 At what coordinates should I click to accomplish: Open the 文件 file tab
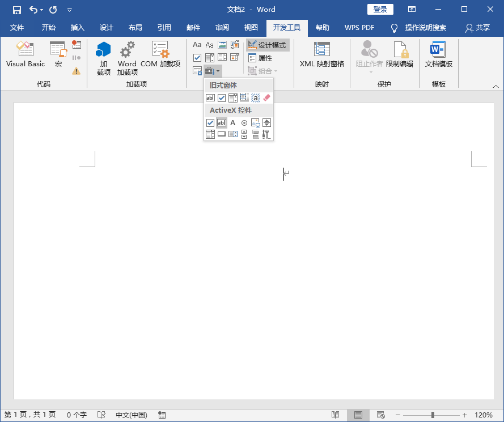coord(17,28)
